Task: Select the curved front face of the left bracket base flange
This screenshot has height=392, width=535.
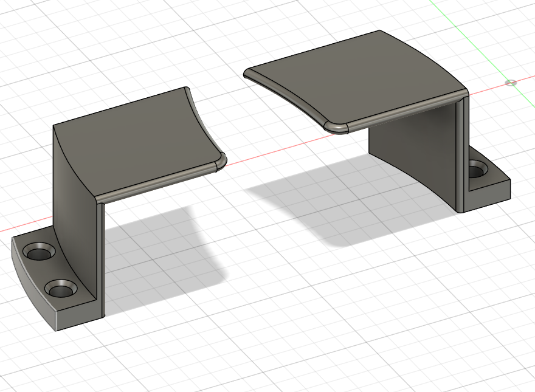Action: (32, 287)
